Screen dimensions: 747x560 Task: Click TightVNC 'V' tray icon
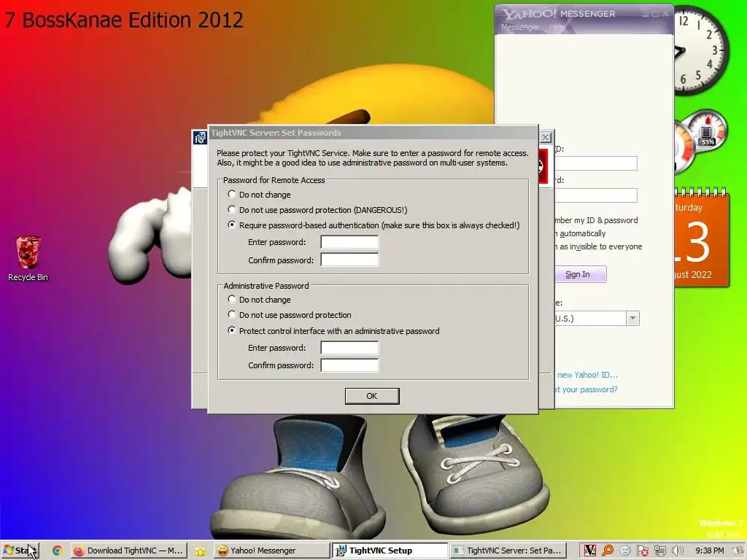pyautogui.click(x=590, y=551)
